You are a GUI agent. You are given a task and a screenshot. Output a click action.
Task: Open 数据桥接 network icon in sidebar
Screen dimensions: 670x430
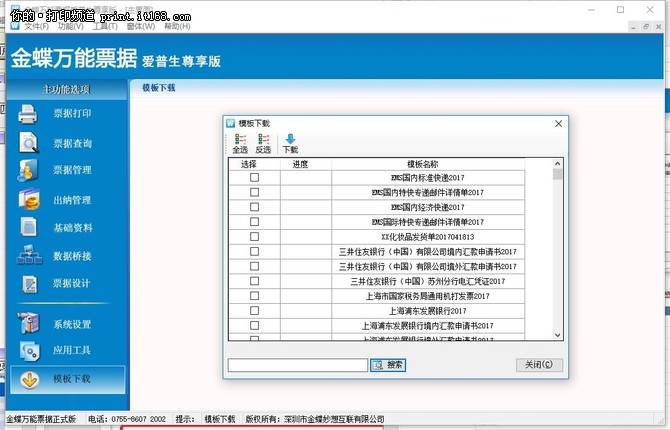(x=29, y=255)
